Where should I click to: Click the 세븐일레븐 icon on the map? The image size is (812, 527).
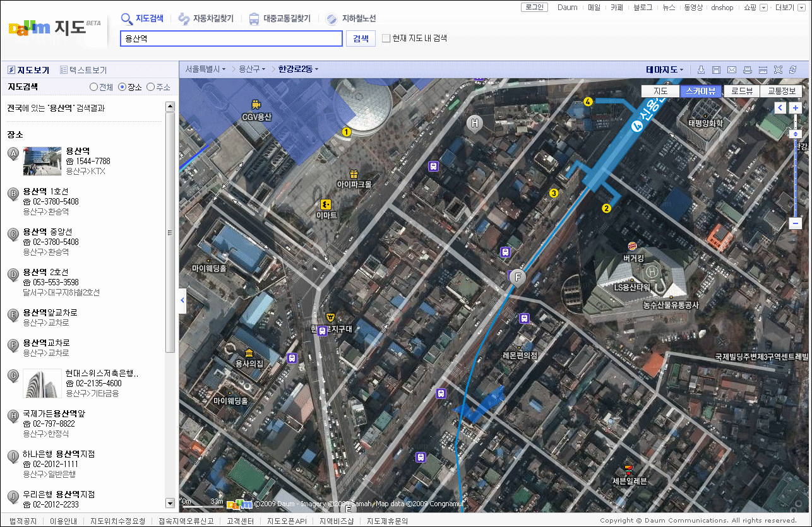tap(628, 470)
